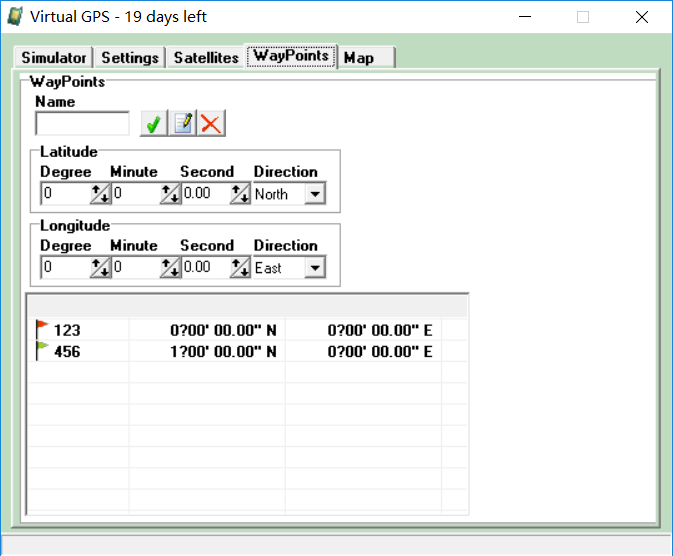Adjust the Latitude Second spinner arrows
This screenshot has width=673, height=556.
240,194
